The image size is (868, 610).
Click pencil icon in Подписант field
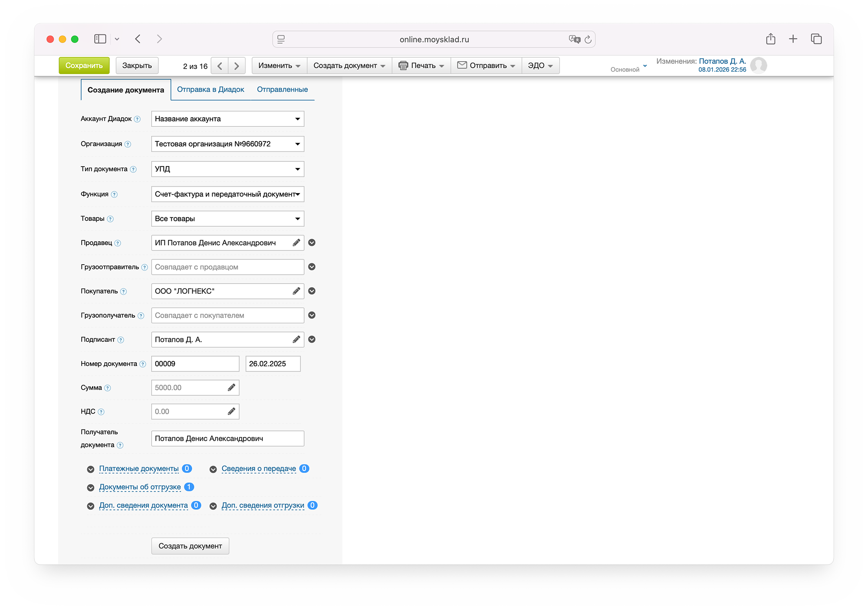(x=296, y=340)
